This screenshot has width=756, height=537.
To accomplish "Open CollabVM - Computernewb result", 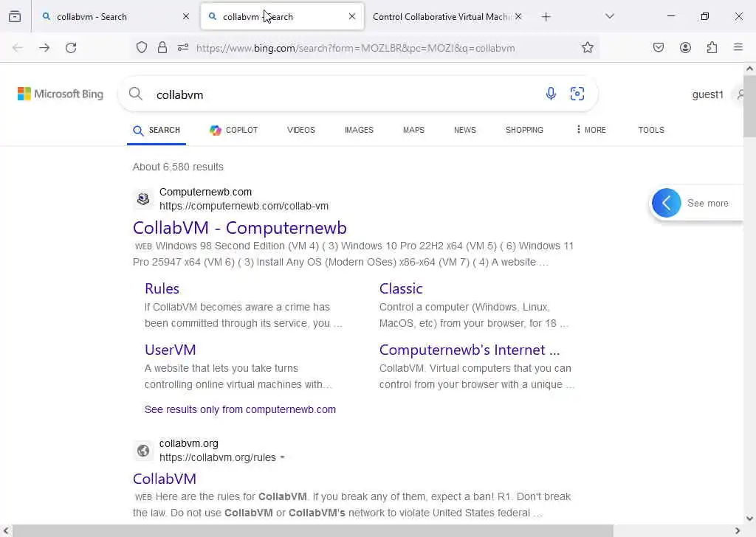I will 240,228.
